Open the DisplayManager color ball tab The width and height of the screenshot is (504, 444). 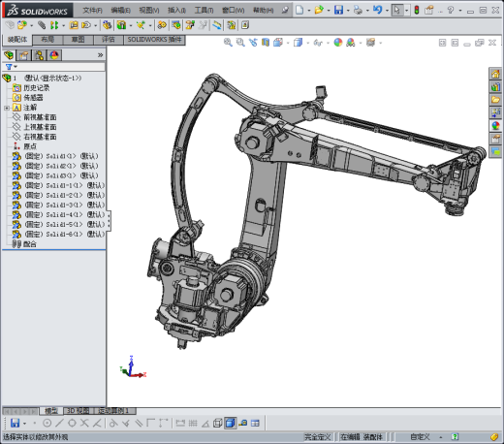(x=54, y=55)
